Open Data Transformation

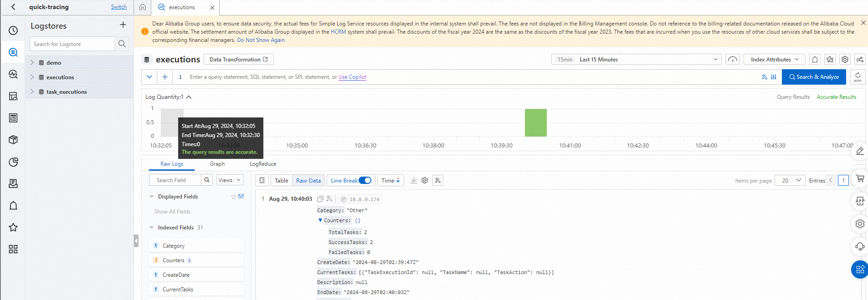coord(239,60)
